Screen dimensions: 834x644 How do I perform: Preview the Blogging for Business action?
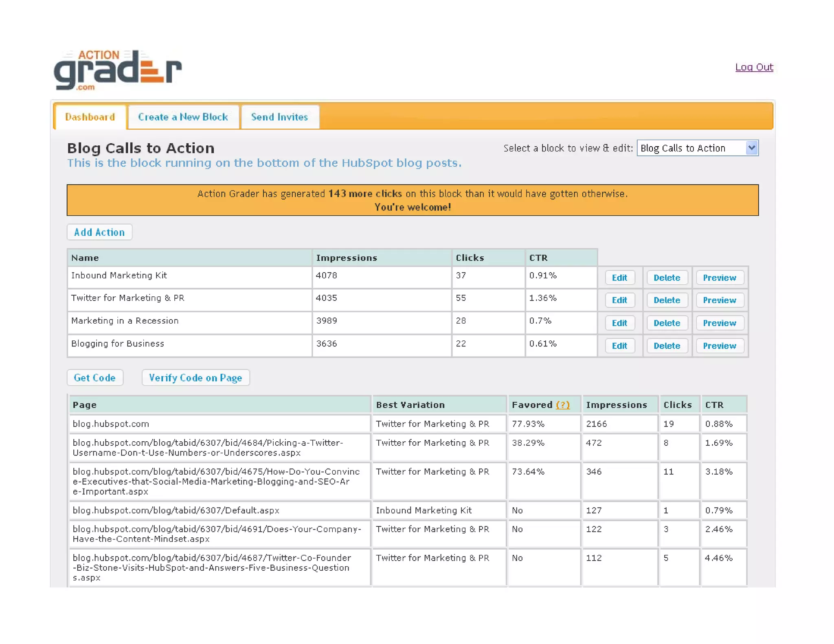point(719,346)
